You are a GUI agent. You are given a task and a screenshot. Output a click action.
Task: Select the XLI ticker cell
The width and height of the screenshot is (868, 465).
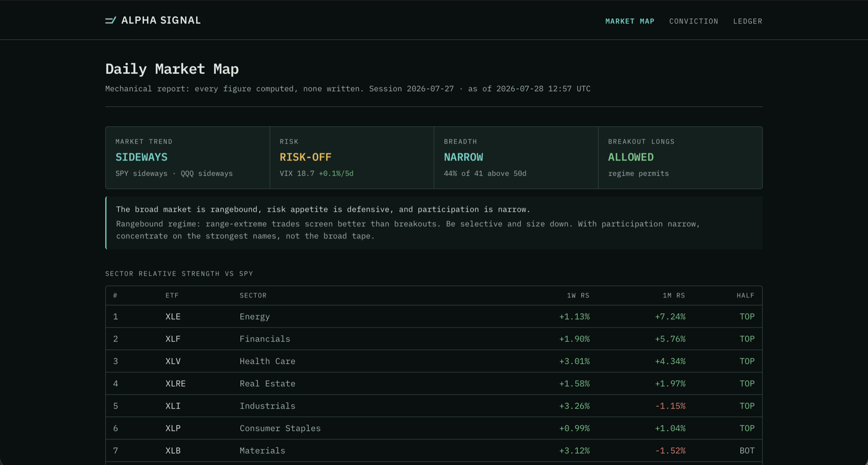click(x=173, y=406)
